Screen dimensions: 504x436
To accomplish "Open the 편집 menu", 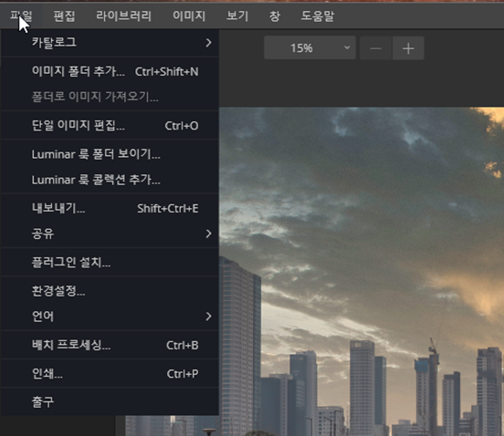I will (x=64, y=16).
